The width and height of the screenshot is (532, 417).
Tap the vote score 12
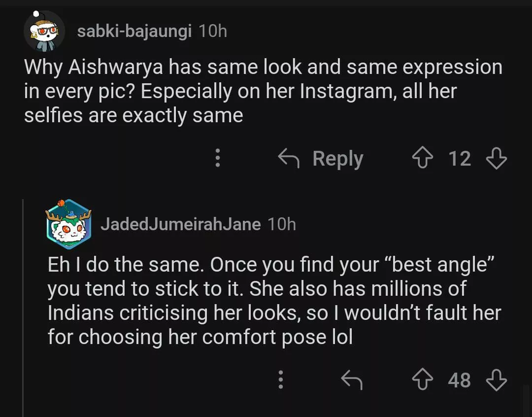[x=459, y=159]
